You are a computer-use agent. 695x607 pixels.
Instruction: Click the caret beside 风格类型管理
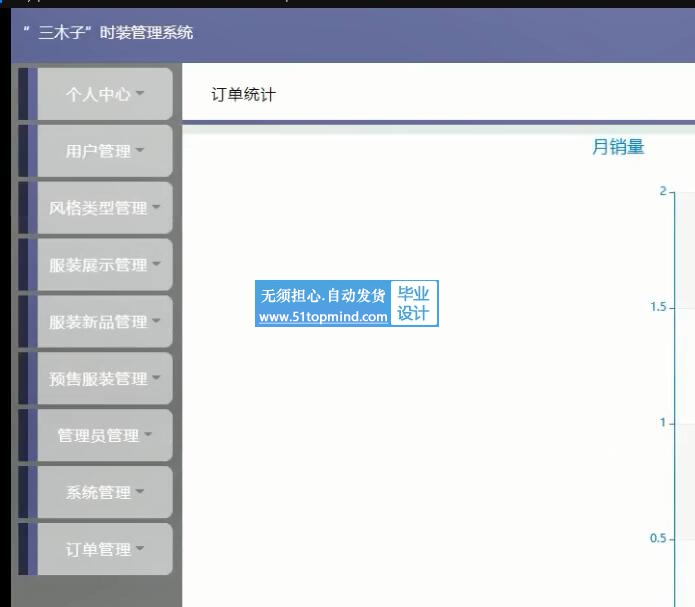coord(157,208)
